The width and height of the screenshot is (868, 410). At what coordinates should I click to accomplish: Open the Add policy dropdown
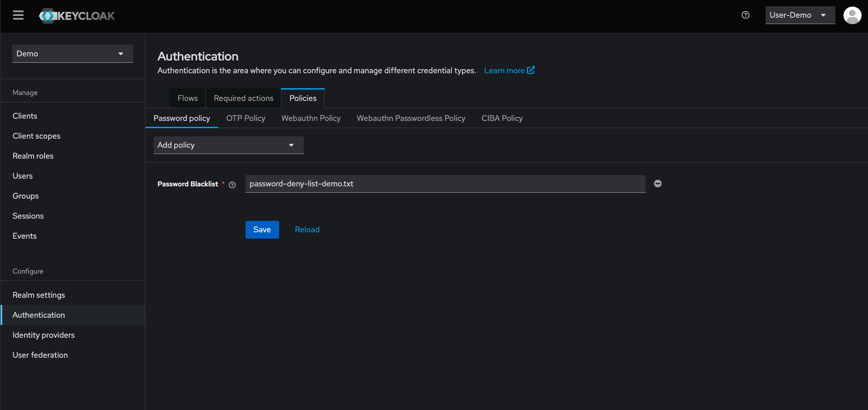click(x=228, y=145)
